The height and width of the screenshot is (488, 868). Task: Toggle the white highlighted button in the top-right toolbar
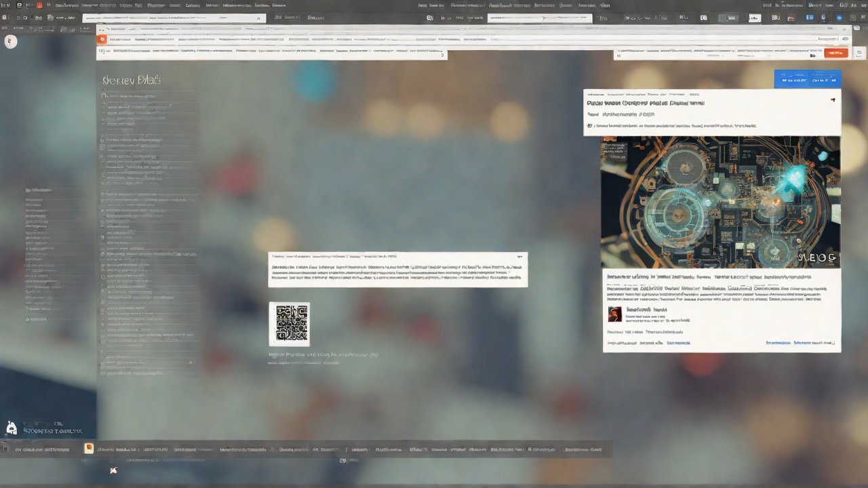[x=754, y=18]
